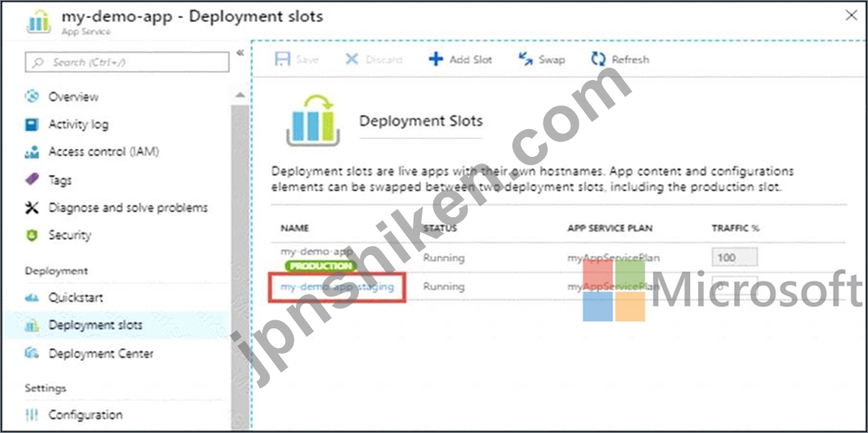The height and width of the screenshot is (433, 868).
Task: Click the Activity log icon
Action: click(x=32, y=124)
